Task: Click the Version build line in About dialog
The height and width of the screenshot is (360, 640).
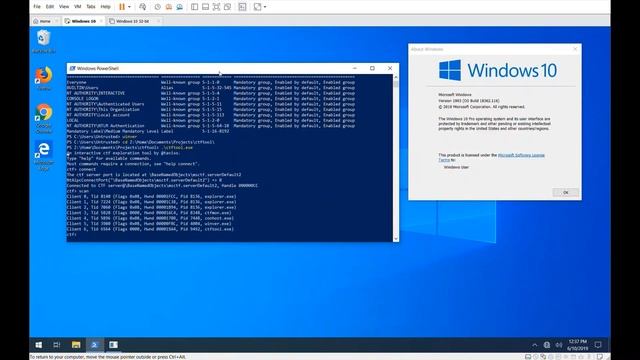Action: [469, 100]
